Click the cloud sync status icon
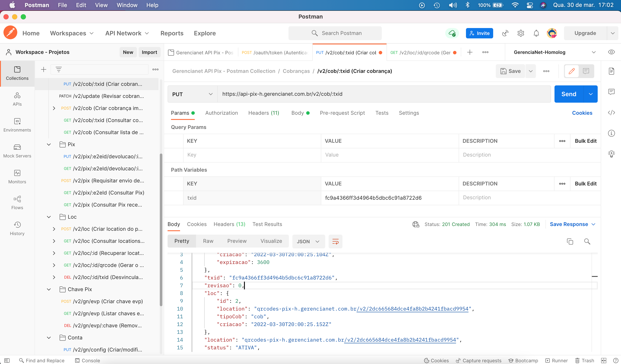 click(x=452, y=33)
